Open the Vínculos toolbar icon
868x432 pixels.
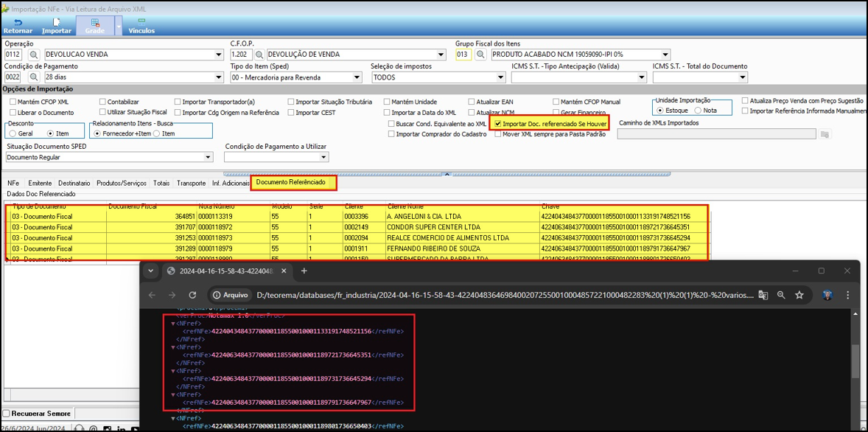141,27
